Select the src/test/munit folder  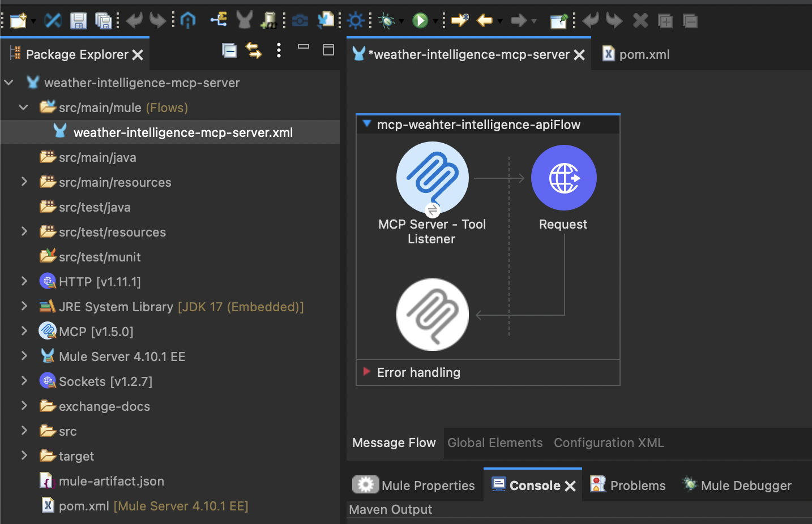(x=100, y=257)
